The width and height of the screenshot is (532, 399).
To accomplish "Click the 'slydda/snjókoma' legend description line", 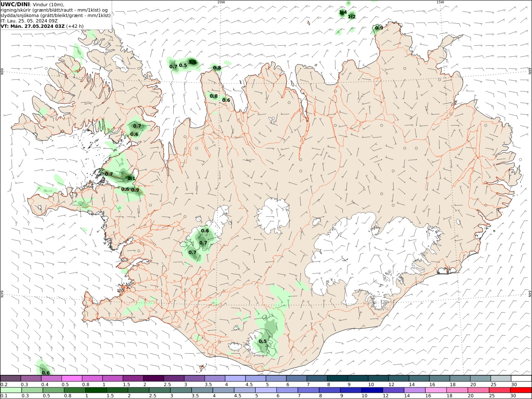I will pos(56,15).
